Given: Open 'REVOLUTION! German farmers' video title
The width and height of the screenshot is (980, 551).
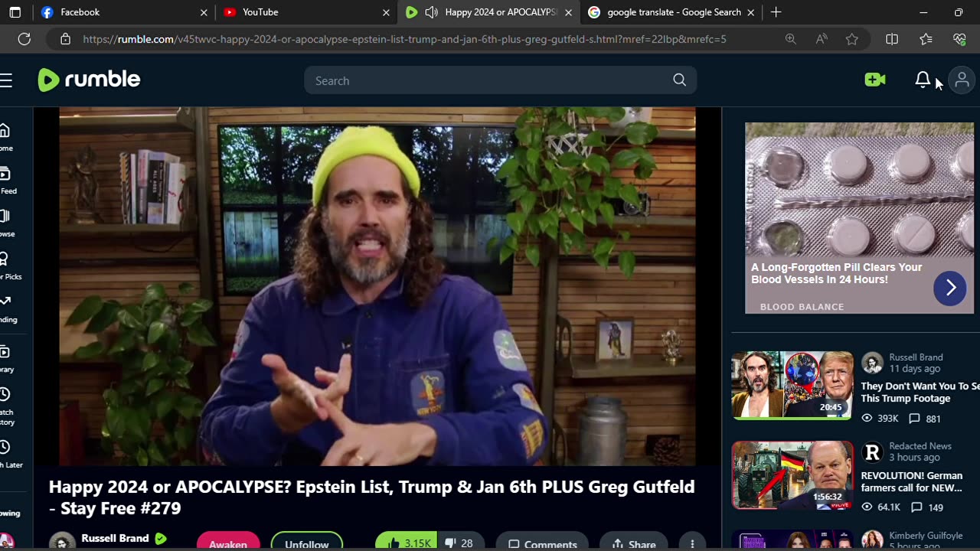Looking at the screenshot, I should pyautogui.click(x=911, y=481).
